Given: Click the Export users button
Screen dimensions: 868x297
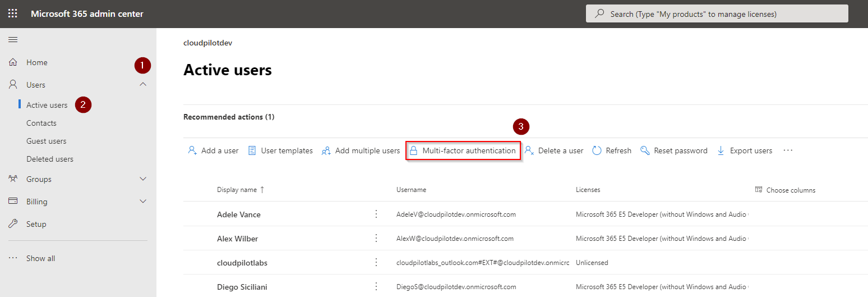Looking at the screenshot, I should 745,150.
